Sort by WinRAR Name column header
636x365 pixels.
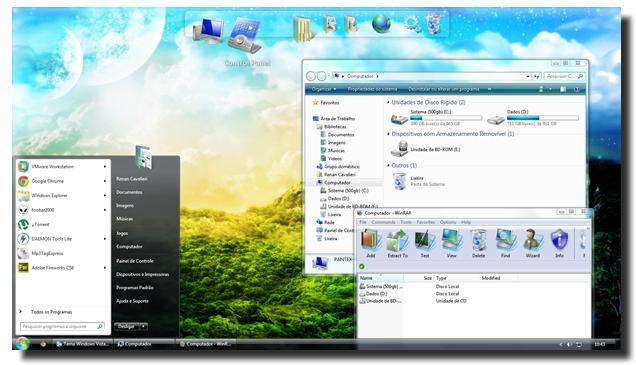pos(381,278)
